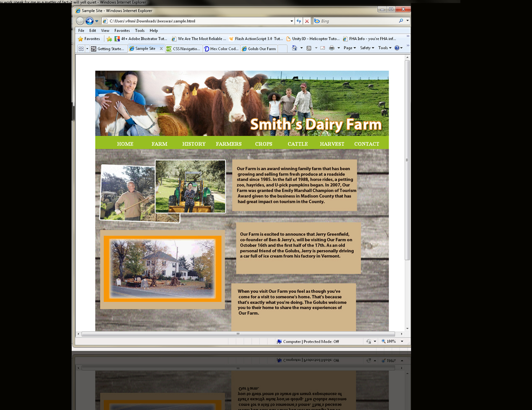The height and width of the screenshot is (410, 532).
Task: Click the Print icon
Action: pyautogui.click(x=332, y=48)
